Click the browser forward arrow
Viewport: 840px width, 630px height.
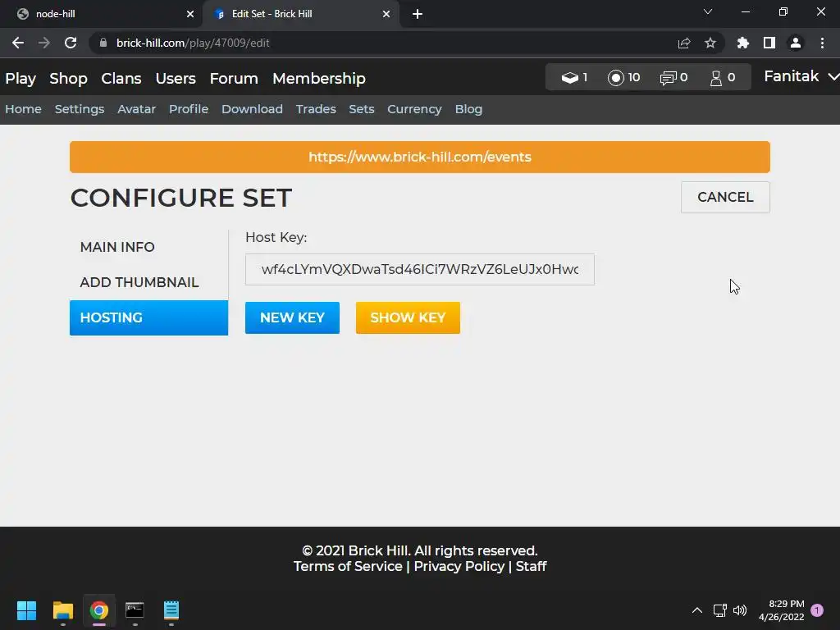(44, 43)
